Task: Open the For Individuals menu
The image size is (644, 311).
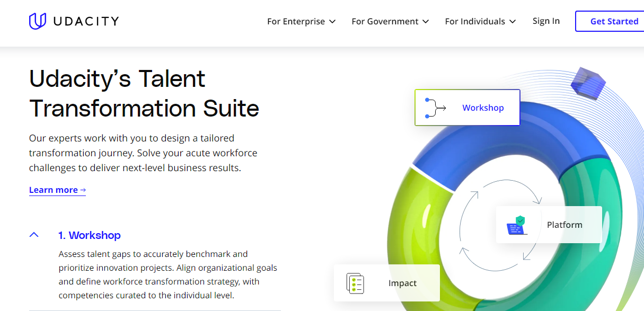Action: (480, 21)
